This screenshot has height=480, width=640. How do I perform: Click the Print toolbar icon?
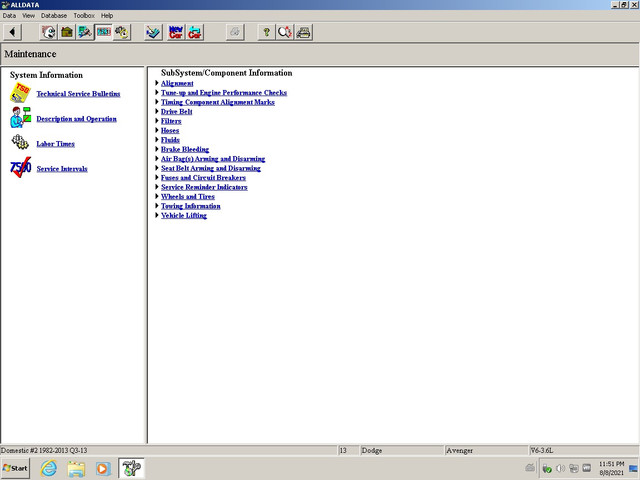tap(303, 32)
